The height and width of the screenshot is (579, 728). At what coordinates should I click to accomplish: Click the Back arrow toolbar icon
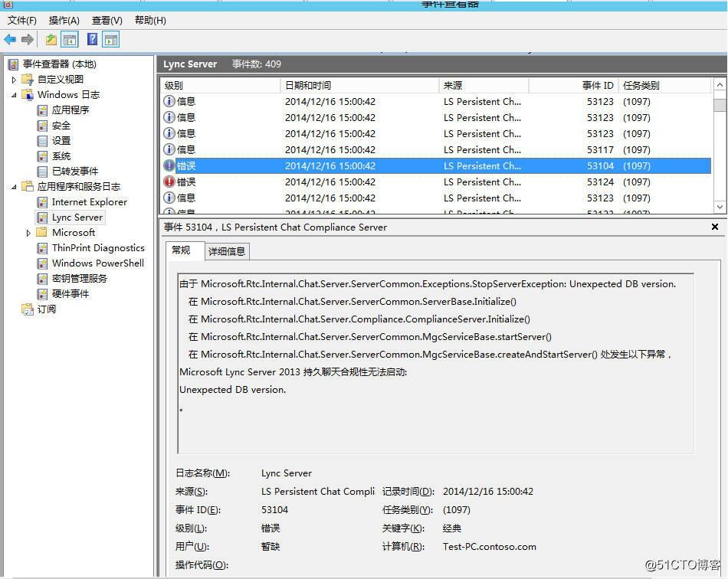coord(10,40)
